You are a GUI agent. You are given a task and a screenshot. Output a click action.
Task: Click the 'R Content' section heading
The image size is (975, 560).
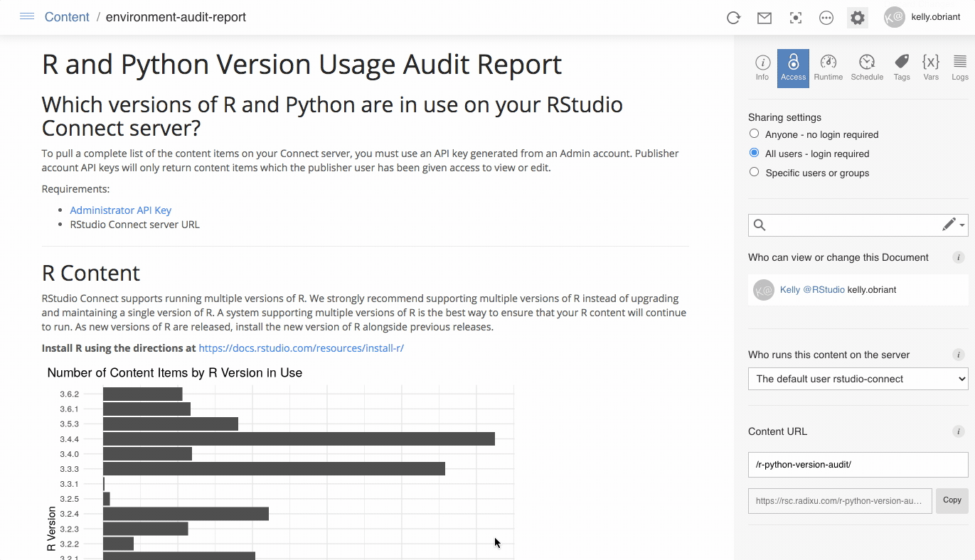click(91, 273)
